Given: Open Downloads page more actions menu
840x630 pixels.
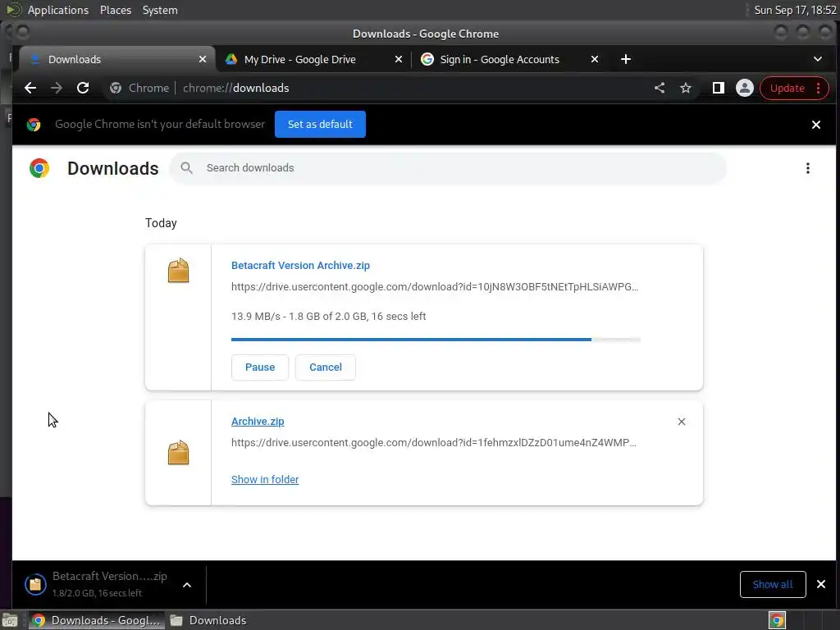Looking at the screenshot, I should click(x=807, y=168).
